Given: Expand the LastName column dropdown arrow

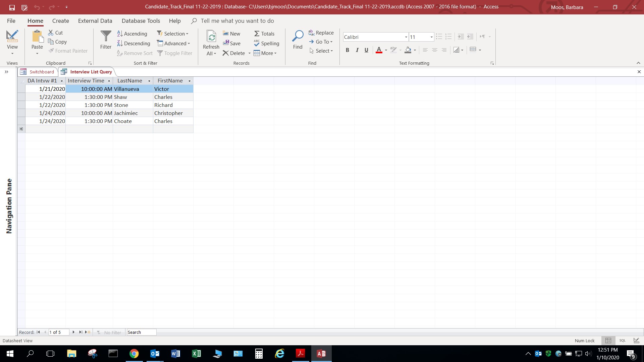Looking at the screenshot, I should tap(149, 81).
